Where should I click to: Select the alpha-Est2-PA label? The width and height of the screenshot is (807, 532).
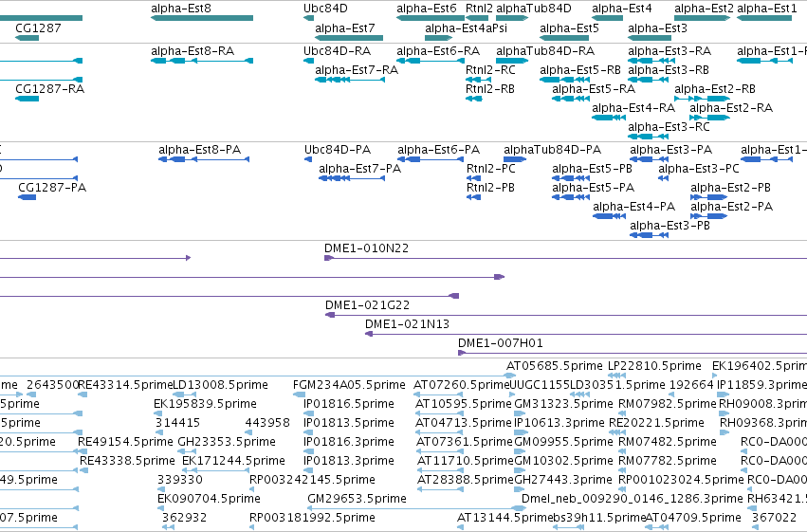click(x=731, y=207)
